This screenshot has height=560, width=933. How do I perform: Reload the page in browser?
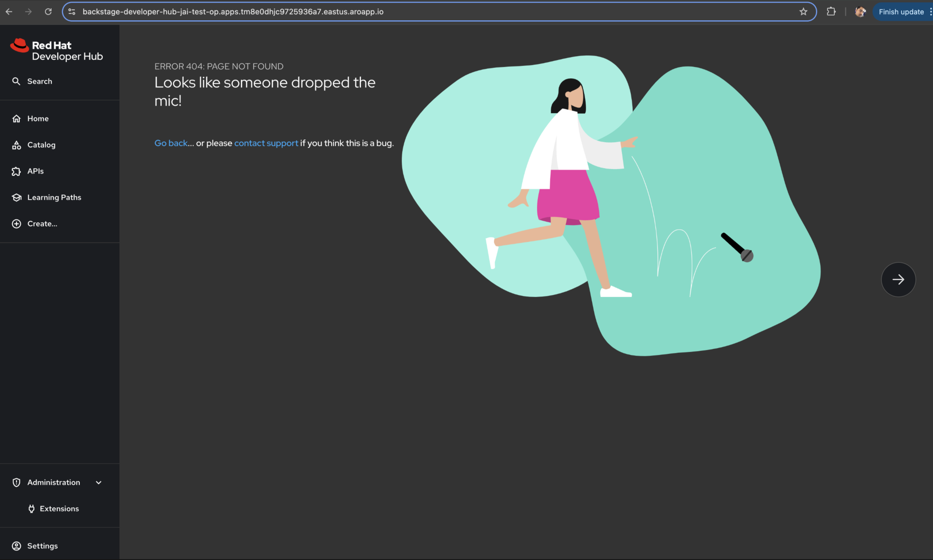pyautogui.click(x=48, y=12)
